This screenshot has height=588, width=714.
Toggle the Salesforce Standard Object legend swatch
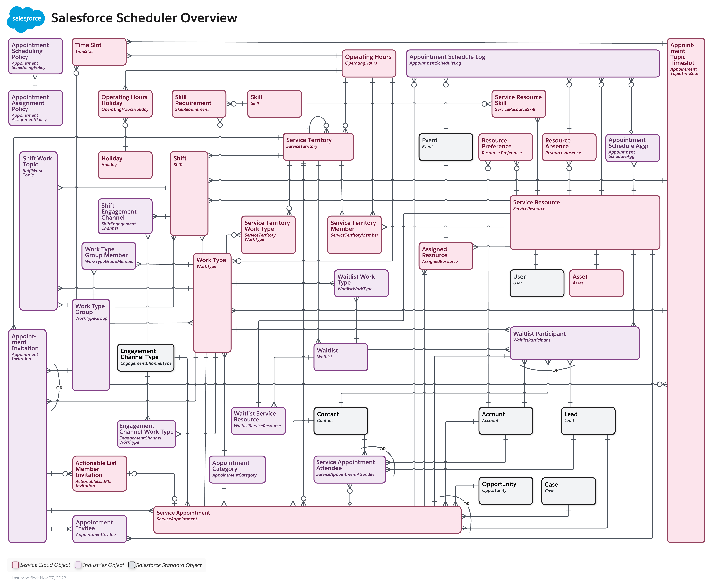(132, 565)
